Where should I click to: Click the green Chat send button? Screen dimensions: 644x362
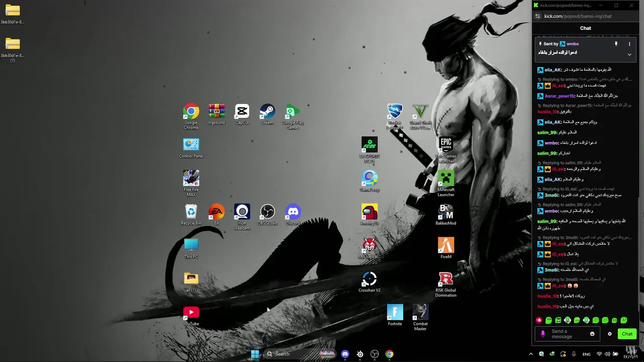tap(627, 334)
